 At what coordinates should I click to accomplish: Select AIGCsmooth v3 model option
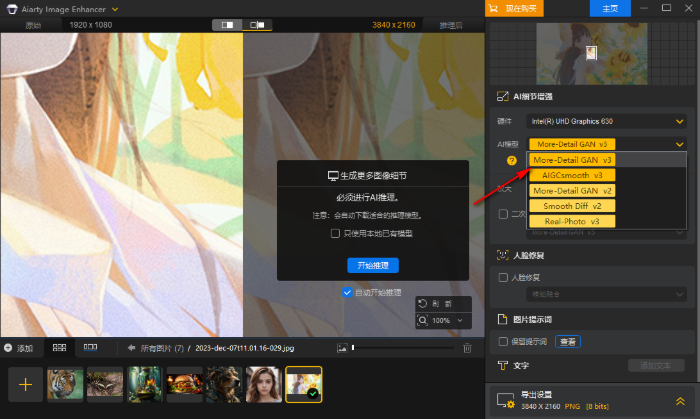572,175
